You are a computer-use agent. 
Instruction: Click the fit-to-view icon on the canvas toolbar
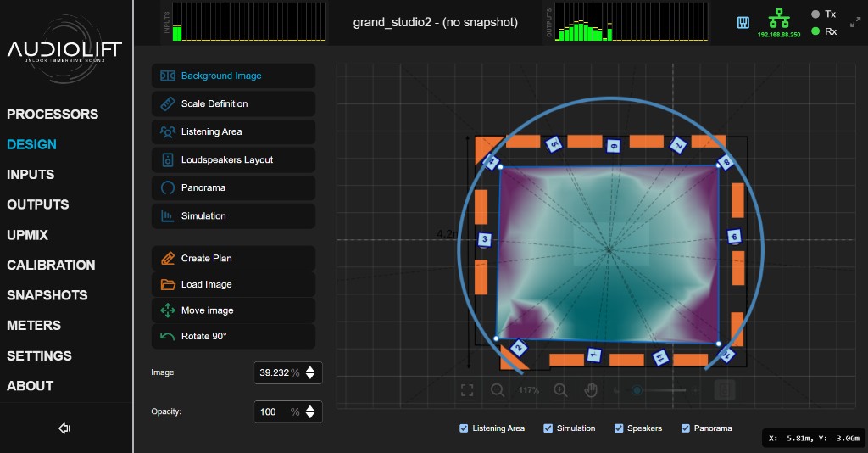coord(467,390)
